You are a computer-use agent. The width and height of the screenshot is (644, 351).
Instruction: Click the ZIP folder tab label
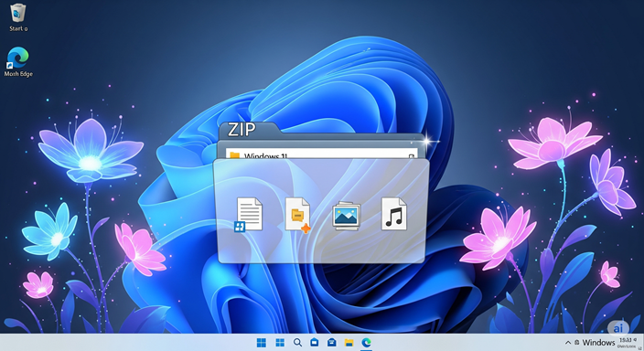pyautogui.click(x=241, y=130)
